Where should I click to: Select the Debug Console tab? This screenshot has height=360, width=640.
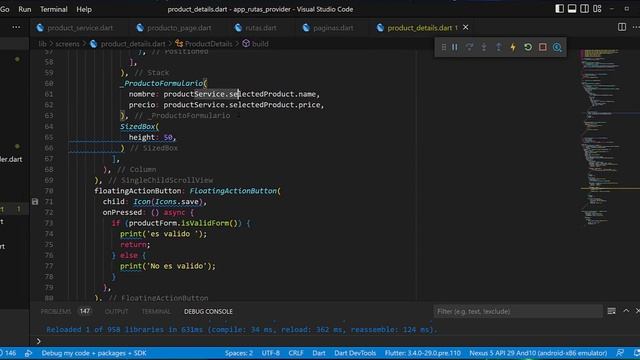(x=208, y=311)
